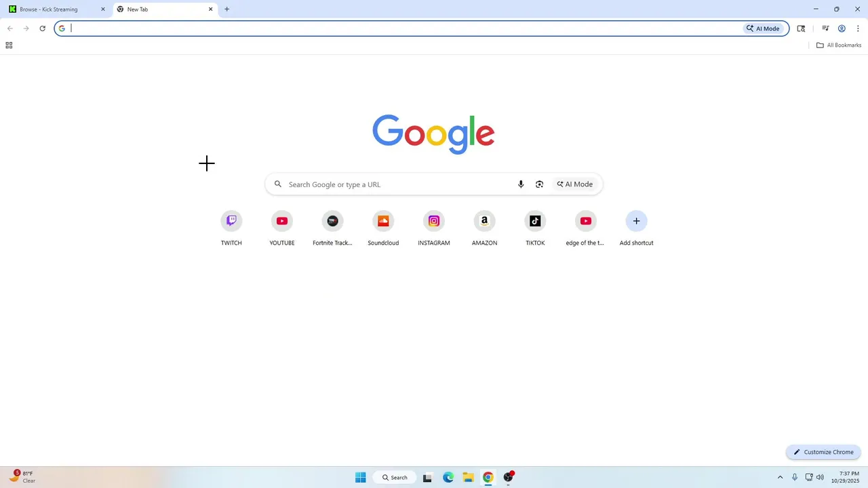This screenshot has height=488, width=868.
Task: Open the TWITCH shortcut
Action: [x=231, y=229]
